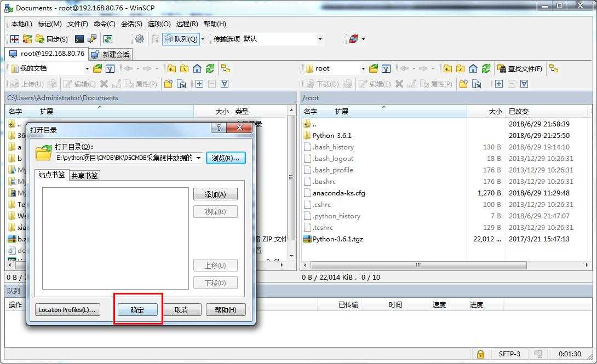Go to parent directory in remote panel
Viewport: 597px width, 364px height.
[448, 68]
